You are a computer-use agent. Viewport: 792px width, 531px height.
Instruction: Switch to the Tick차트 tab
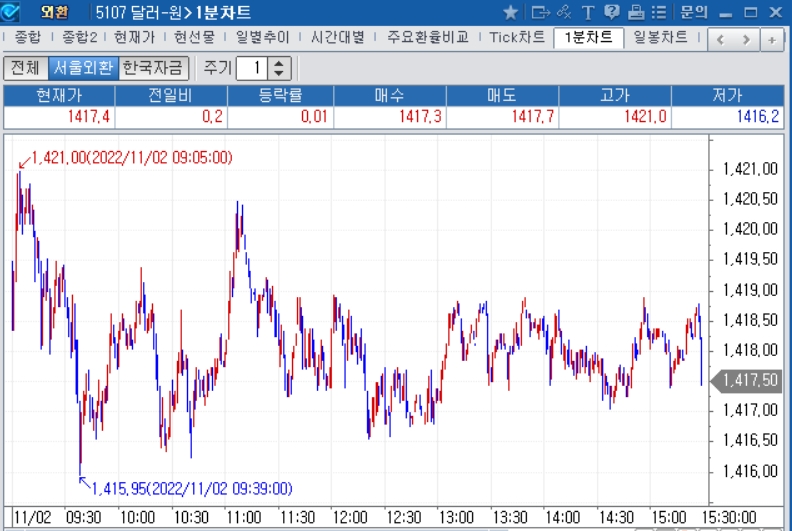[517, 37]
